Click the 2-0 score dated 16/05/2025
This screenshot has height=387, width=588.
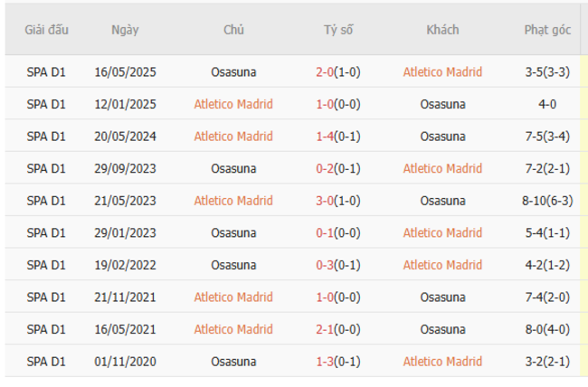339,71
